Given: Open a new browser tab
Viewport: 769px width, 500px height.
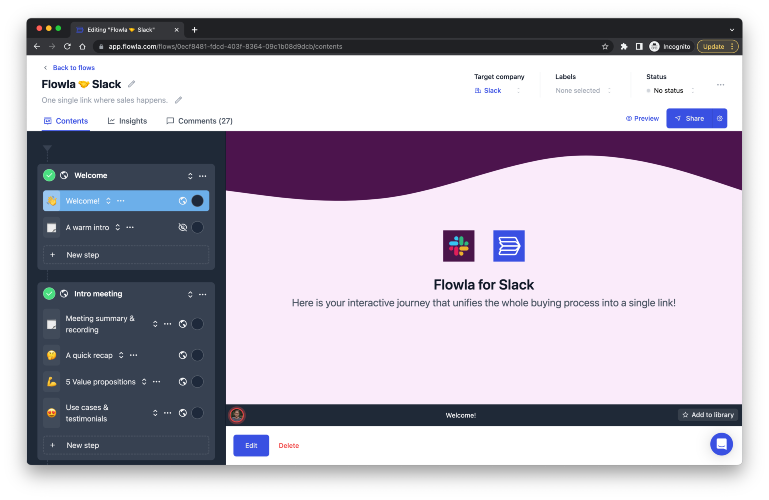Looking at the screenshot, I should coord(194,30).
